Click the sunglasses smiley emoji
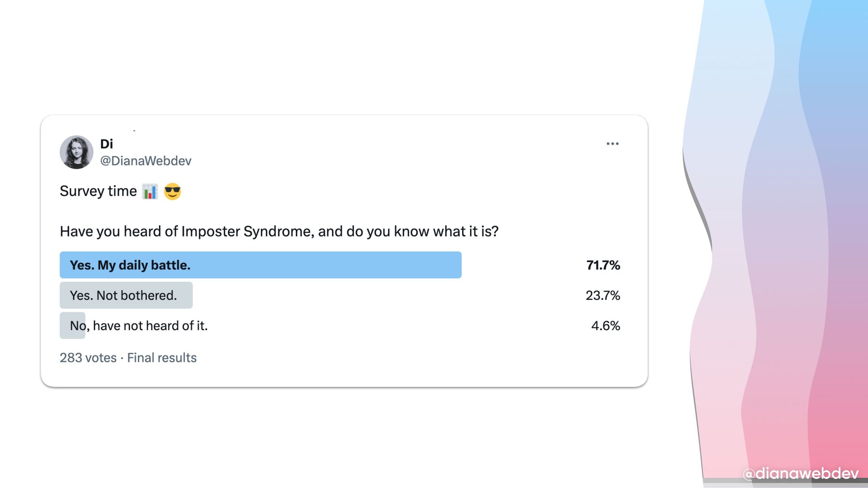The width and height of the screenshot is (868, 488). pyautogui.click(x=172, y=192)
